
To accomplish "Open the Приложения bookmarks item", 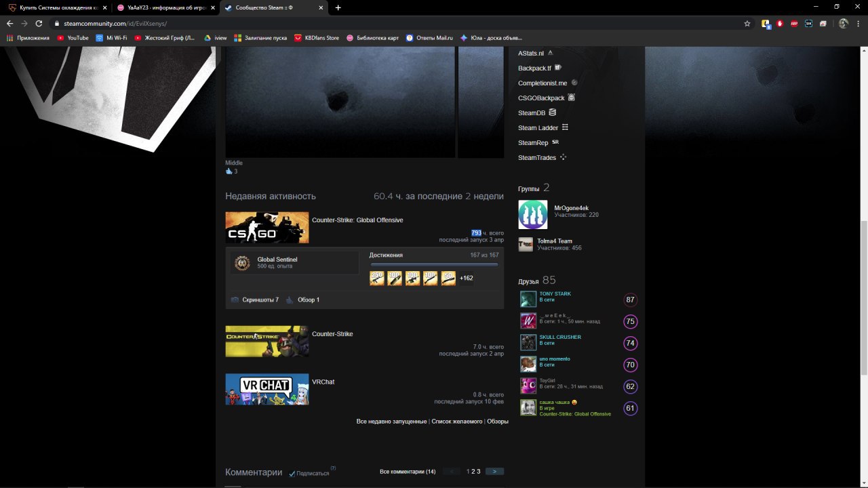I will tap(28, 38).
